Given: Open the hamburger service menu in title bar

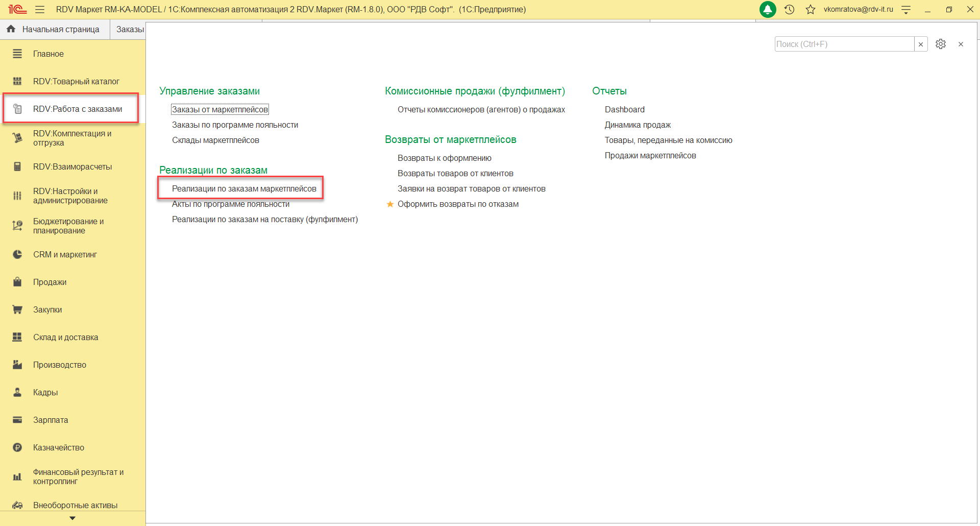Looking at the screenshot, I should click(40, 9).
